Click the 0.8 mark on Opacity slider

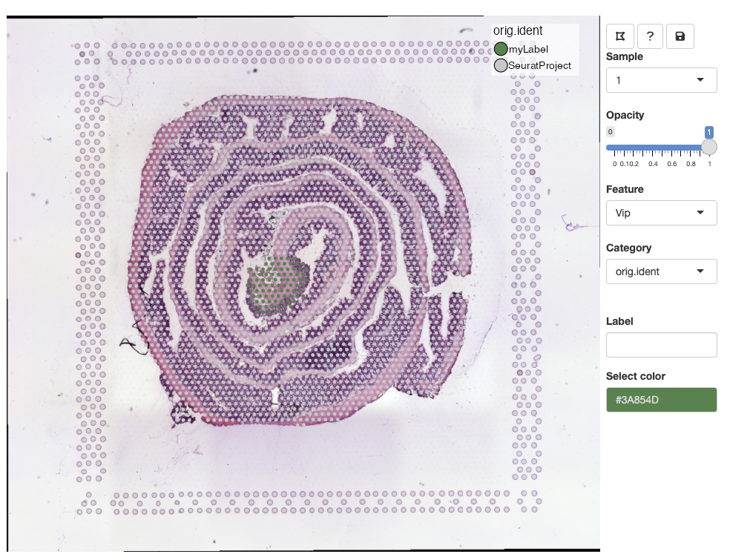691,163
